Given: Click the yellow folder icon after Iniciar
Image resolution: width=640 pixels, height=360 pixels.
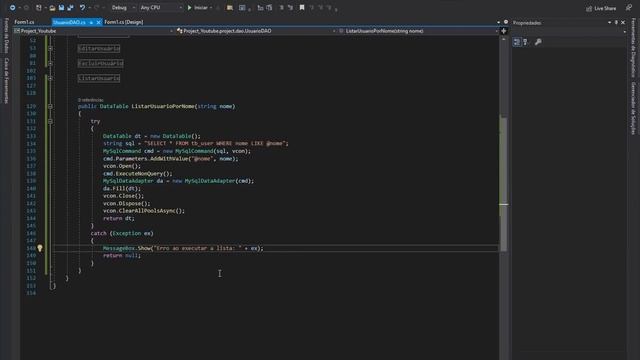Looking at the screenshot, I should pos(230,8).
